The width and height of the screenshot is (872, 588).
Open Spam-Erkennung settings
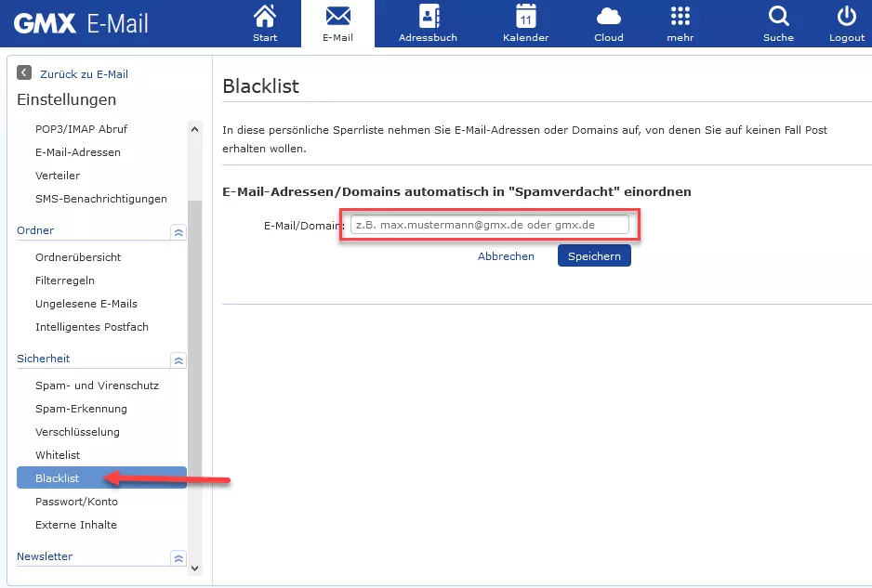point(81,409)
